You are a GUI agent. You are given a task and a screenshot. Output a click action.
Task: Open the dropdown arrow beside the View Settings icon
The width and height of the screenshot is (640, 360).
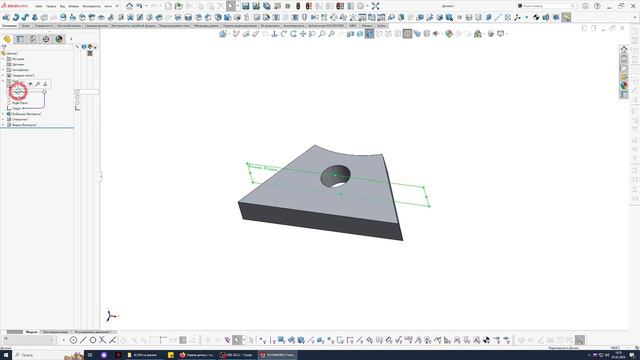[507, 34]
